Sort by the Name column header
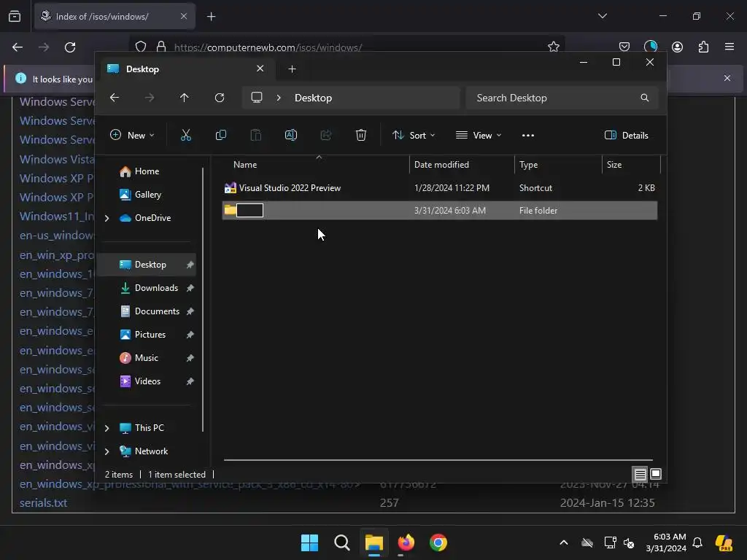 (316, 165)
